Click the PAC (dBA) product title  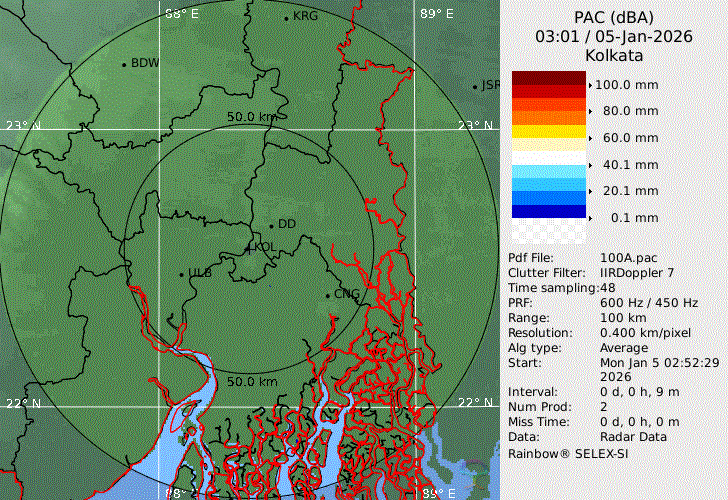point(613,17)
